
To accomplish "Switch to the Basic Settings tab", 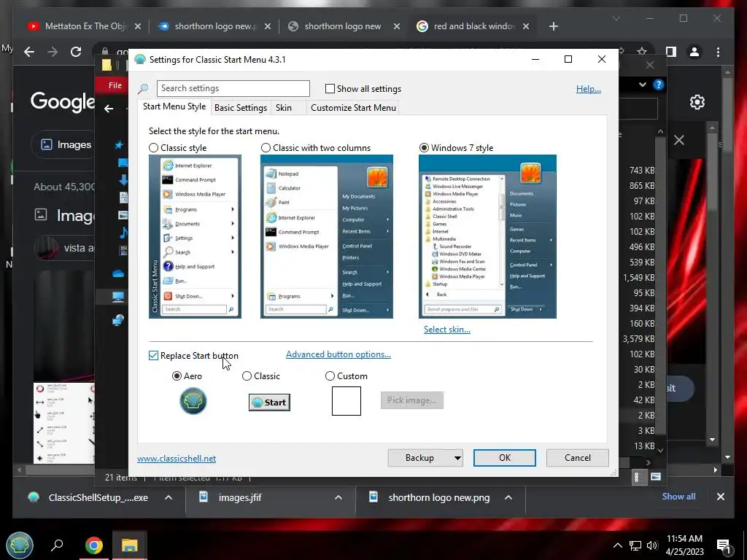I will [x=241, y=108].
